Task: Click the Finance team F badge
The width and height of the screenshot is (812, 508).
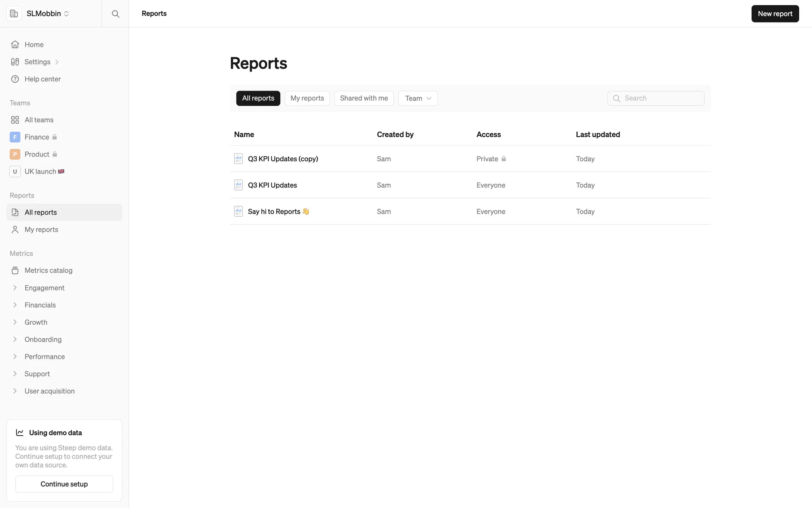Action: [x=15, y=137]
